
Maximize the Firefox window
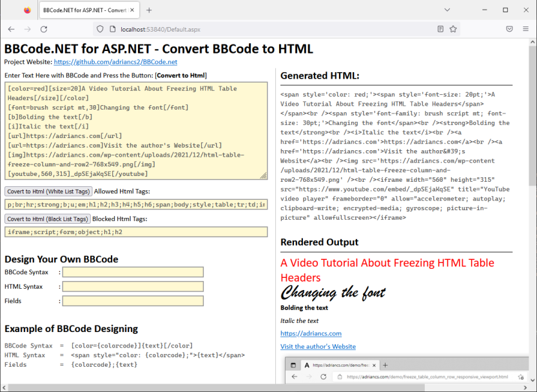(505, 10)
